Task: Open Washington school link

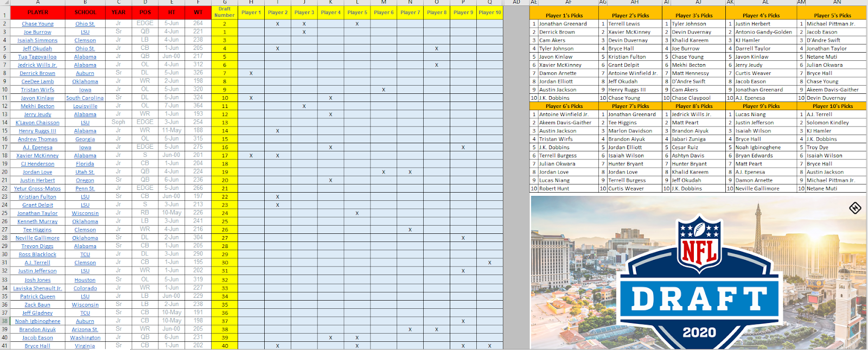Action: tap(85, 338)
